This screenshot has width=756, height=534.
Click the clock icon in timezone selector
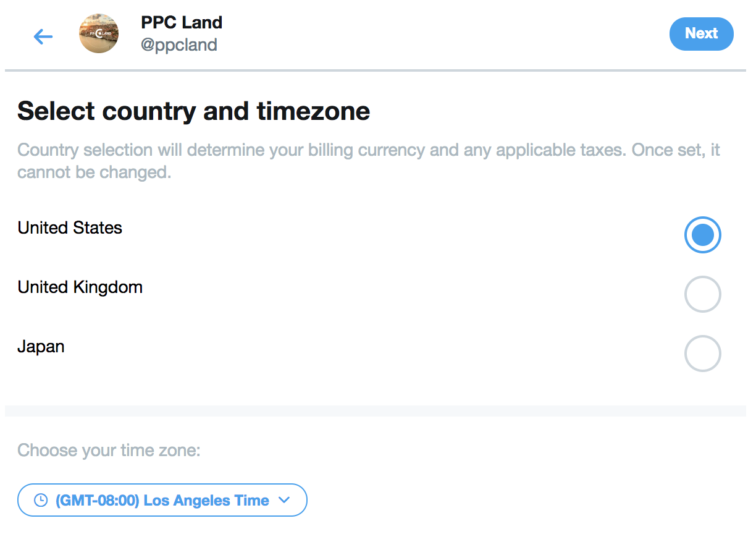[41, 501]
